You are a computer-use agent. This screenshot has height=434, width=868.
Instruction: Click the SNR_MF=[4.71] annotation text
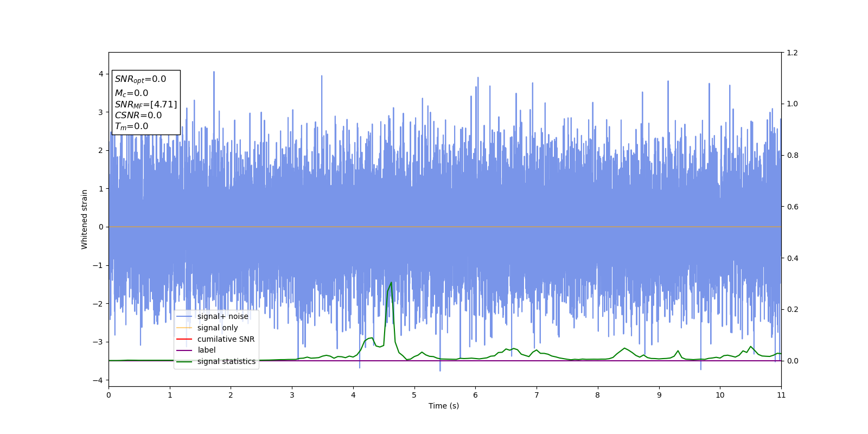pyautogui.click(x=146, y=104)
